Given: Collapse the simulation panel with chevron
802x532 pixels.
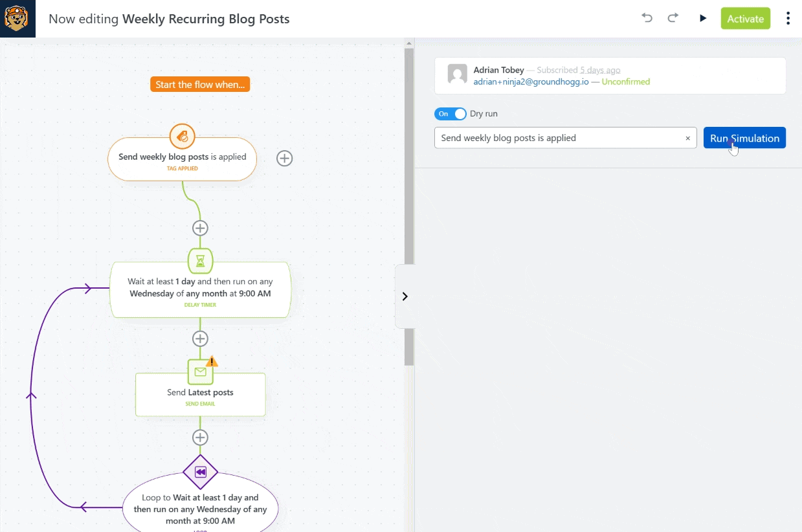Looking at the screenshot, I should (405, 296).
